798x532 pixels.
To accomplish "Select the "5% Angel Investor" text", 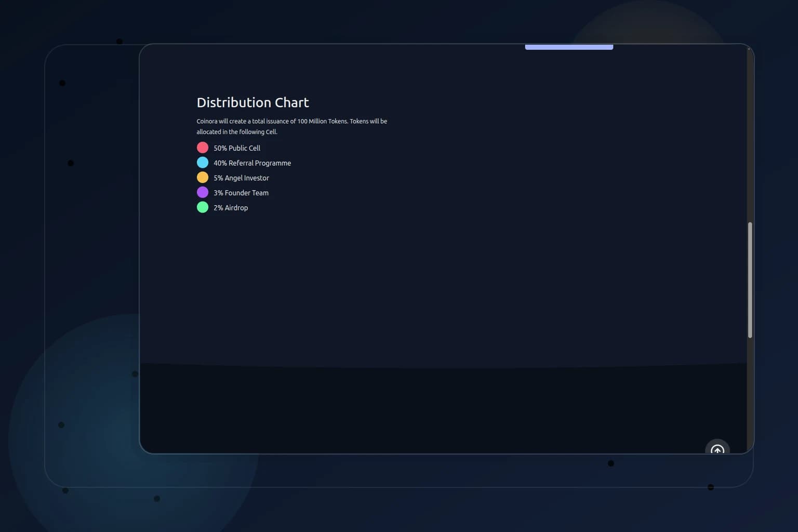I will pyautogui.click(x=241, y=178).
